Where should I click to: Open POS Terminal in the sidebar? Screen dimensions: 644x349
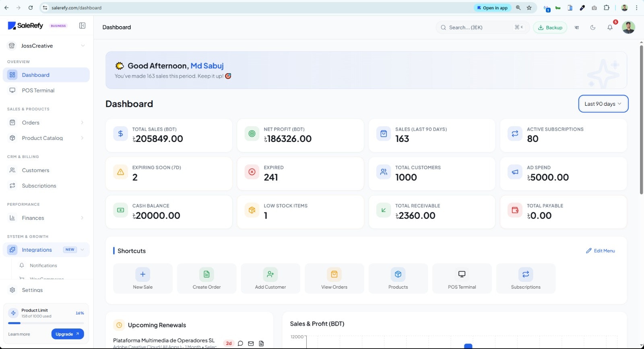[46, 90]
